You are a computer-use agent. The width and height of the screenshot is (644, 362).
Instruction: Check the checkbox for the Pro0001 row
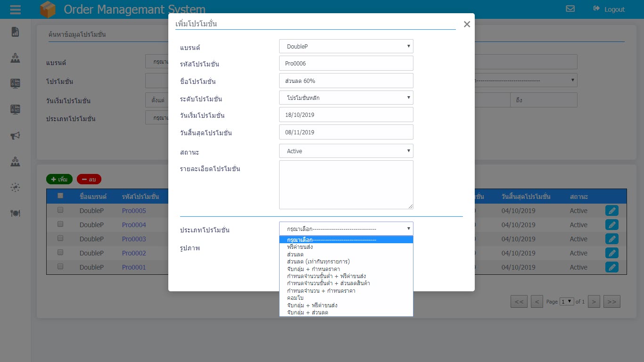pyautogui.click(x=60, y=267)
